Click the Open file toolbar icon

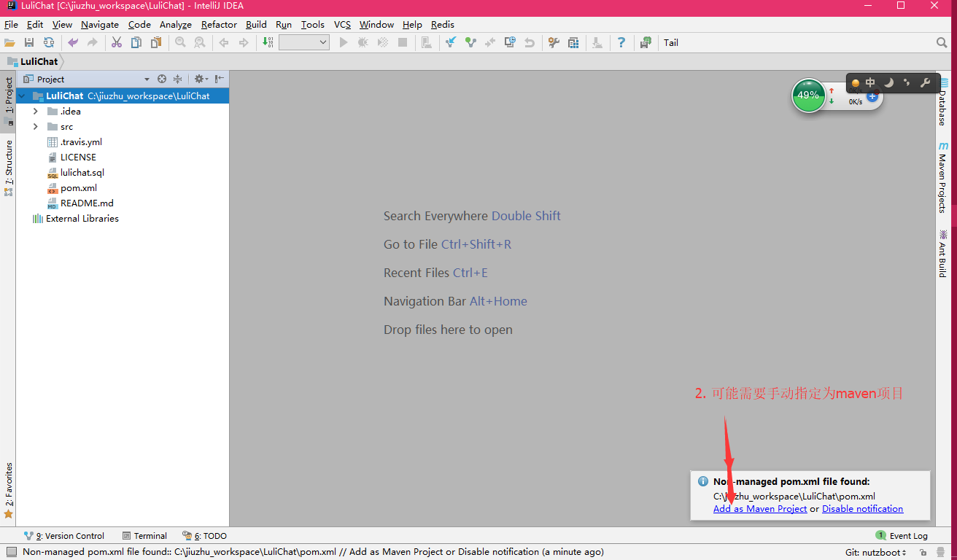9,43
